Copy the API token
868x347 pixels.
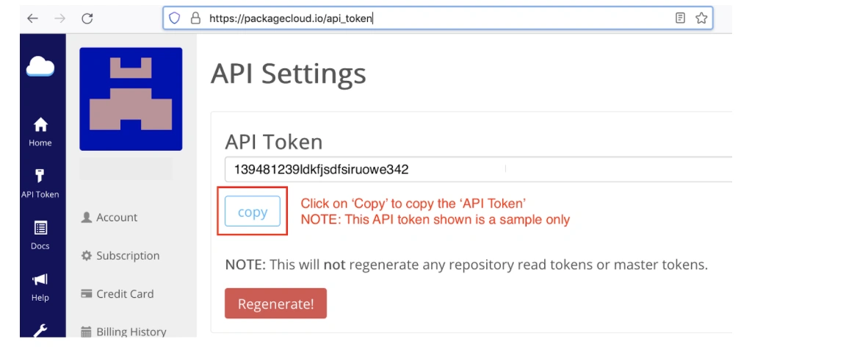pyautogui.click(x=253, y=212)
